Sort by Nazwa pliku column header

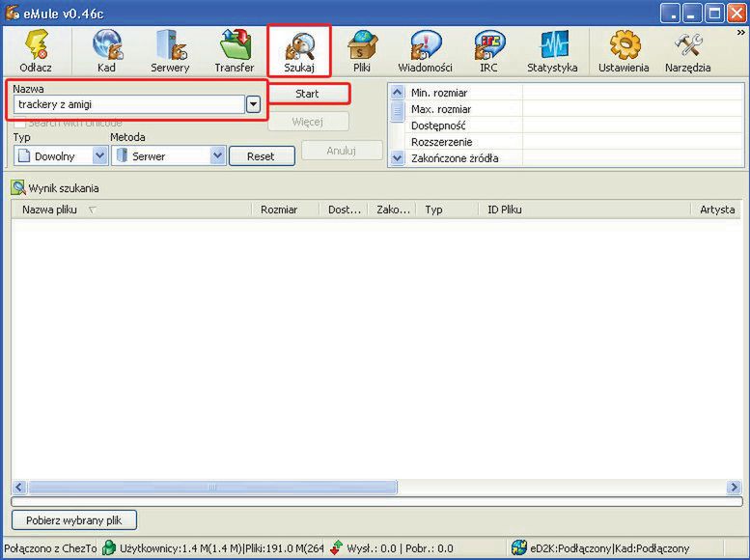click(131, 210)
